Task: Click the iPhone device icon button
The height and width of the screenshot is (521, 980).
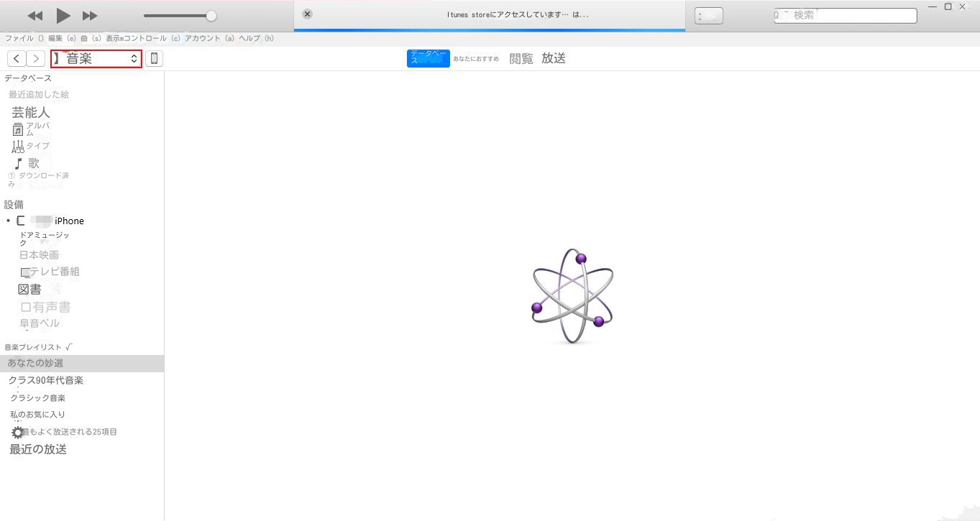Action: click(x=154, y=59)
